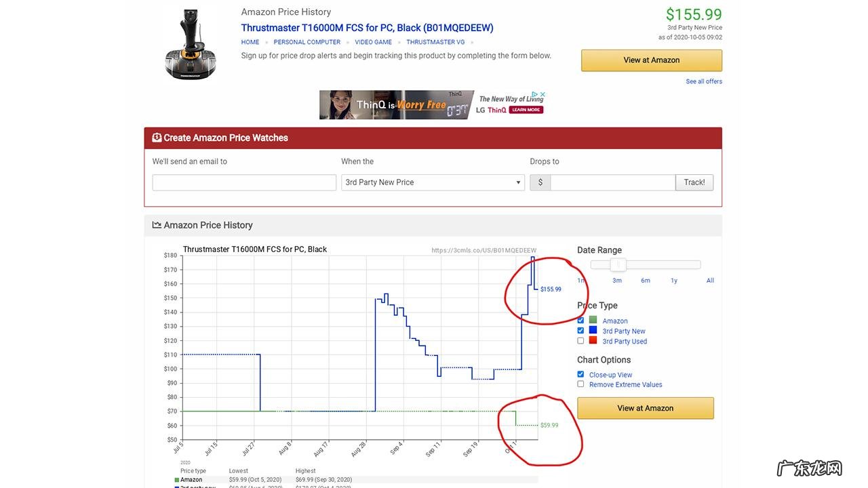Viewport: 868px width, 488px height.
Task: Select the 6m date range label
Action: [646, 281]
